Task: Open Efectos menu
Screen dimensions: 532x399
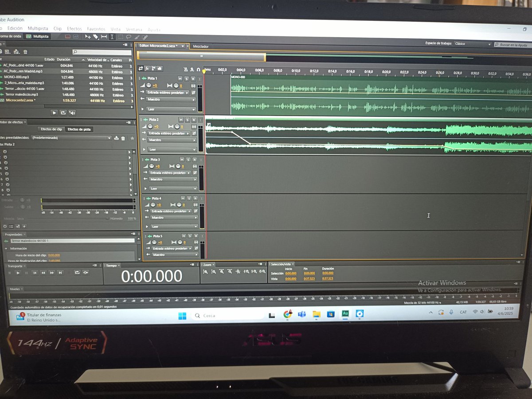Action: [x=74, y=28]
